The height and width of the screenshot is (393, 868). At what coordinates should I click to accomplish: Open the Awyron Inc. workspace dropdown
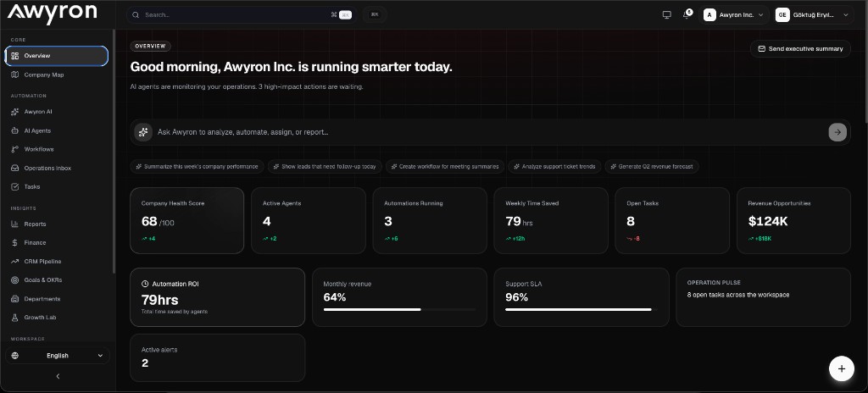(735, 15)
